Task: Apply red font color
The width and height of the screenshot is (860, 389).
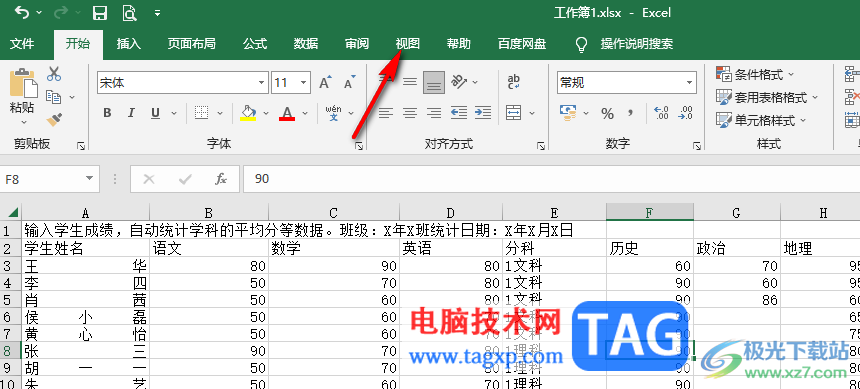Action: tap(287, 113)
